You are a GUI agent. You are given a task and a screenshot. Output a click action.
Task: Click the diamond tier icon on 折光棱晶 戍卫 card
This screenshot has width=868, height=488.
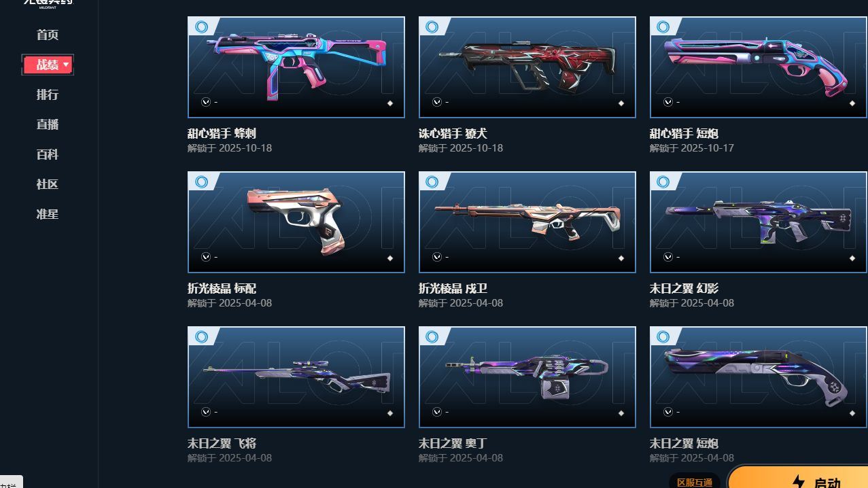[x=621, y=258]
